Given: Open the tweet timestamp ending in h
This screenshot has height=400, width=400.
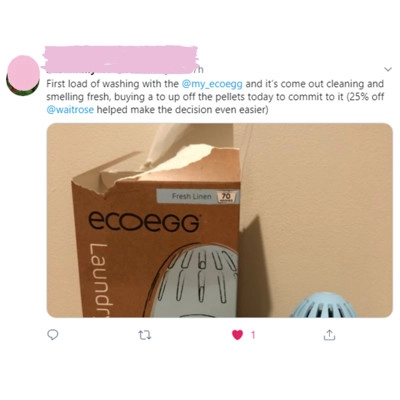Looking at the screenshot, I should coord(200,70).
